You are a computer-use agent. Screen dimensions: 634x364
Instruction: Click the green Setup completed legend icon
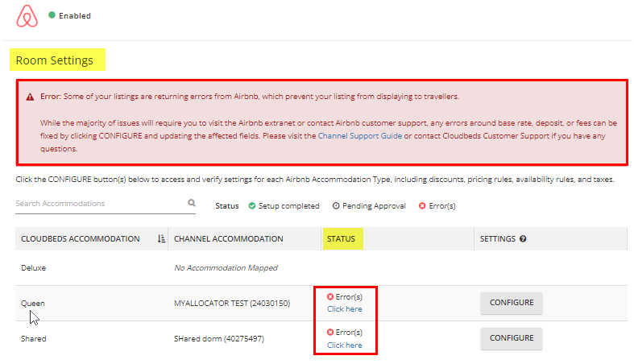click(252, 206)
